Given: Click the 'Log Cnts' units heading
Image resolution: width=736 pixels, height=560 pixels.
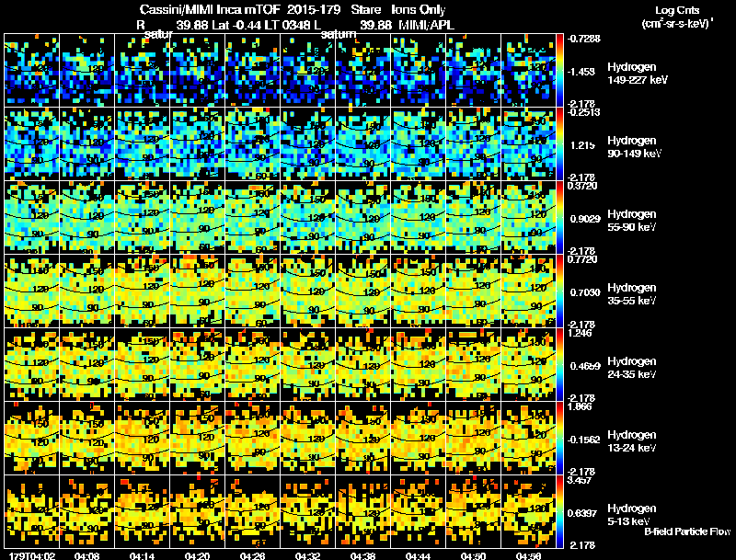Looking at the screenshot, I should 677,10.
